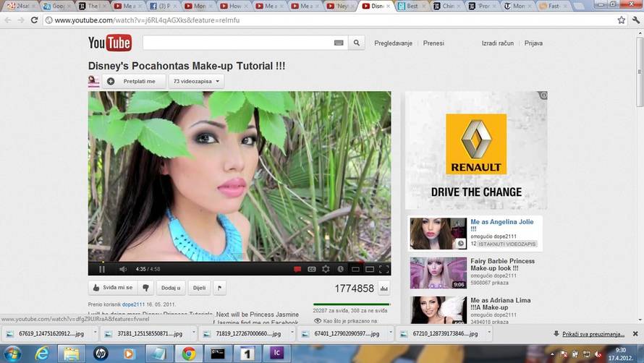
Task: Flag the video with the flag icon
Action: point(220,288)
